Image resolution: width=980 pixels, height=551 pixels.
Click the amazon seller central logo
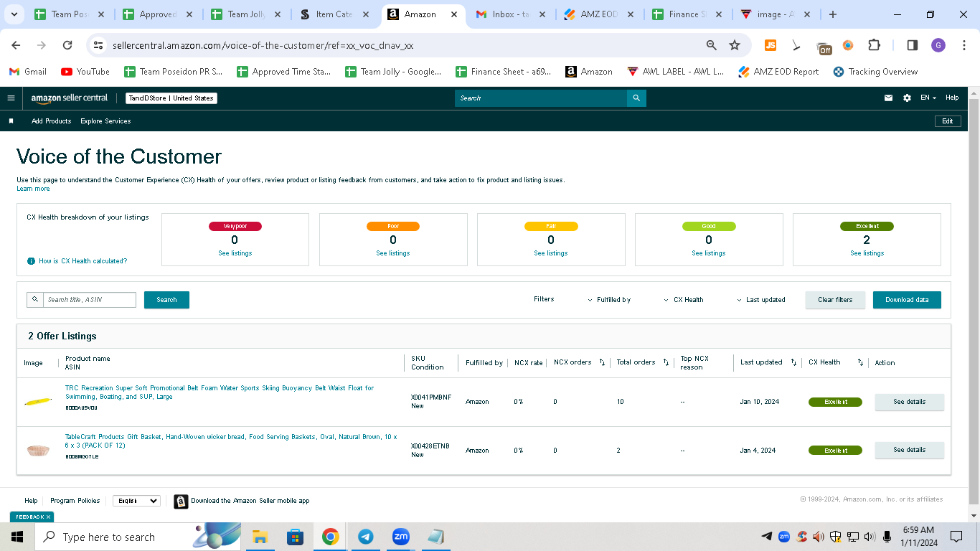click(x=70, y=98)
